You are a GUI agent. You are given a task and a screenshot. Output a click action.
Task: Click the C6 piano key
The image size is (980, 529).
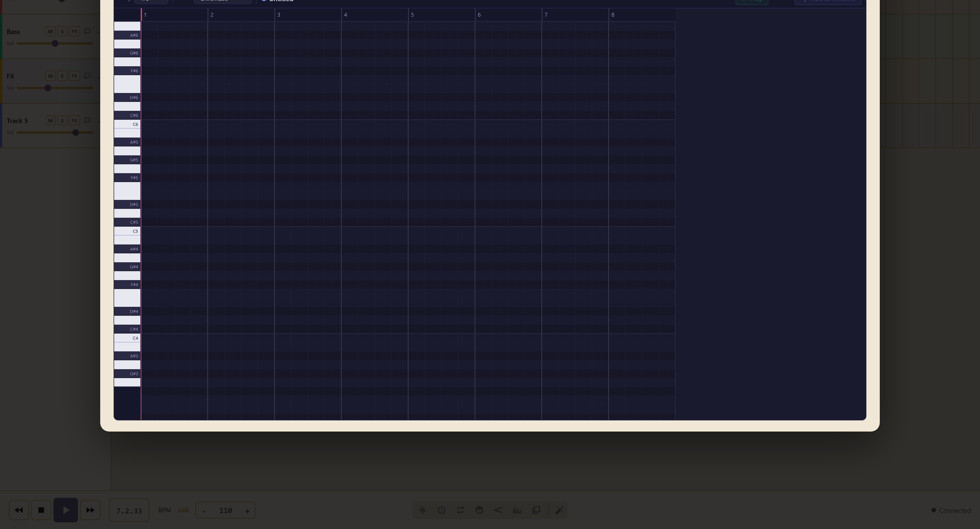coord(127,124)
